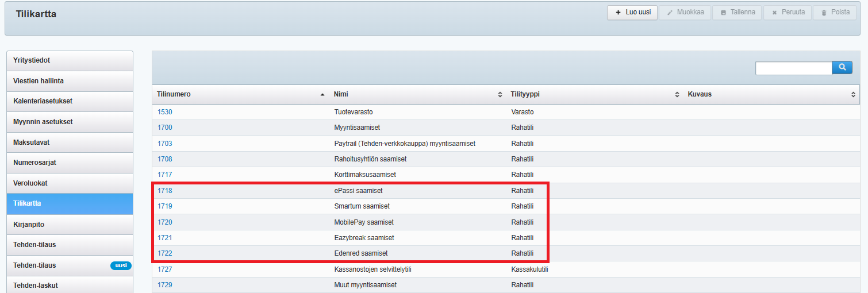Image resolution: width=868 pixels, height=293 pixels.
Task: Sort the Tilityyppi column
Action: tap(677, 94)
